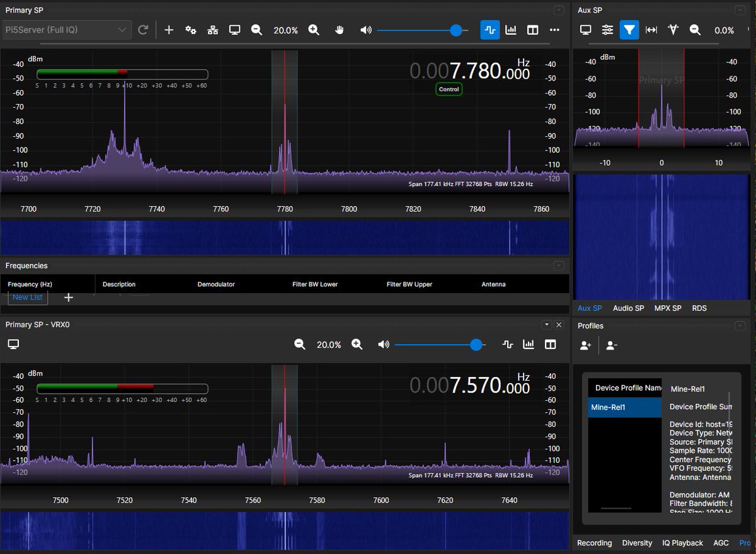Zoom out the VRX0 spectrum
756x554 pixels.
300,344
